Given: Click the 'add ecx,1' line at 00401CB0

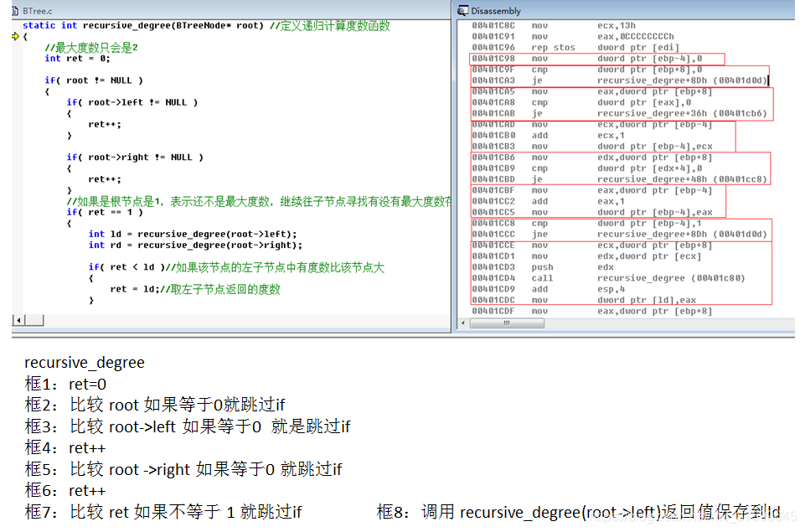Looking at the screenshot, I should pyautogui.click(x=548, y=136).
